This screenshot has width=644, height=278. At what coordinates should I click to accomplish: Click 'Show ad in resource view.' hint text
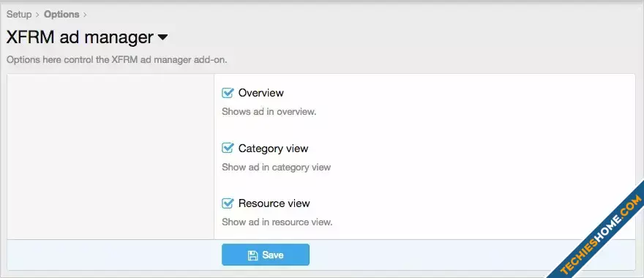(277, 222)
